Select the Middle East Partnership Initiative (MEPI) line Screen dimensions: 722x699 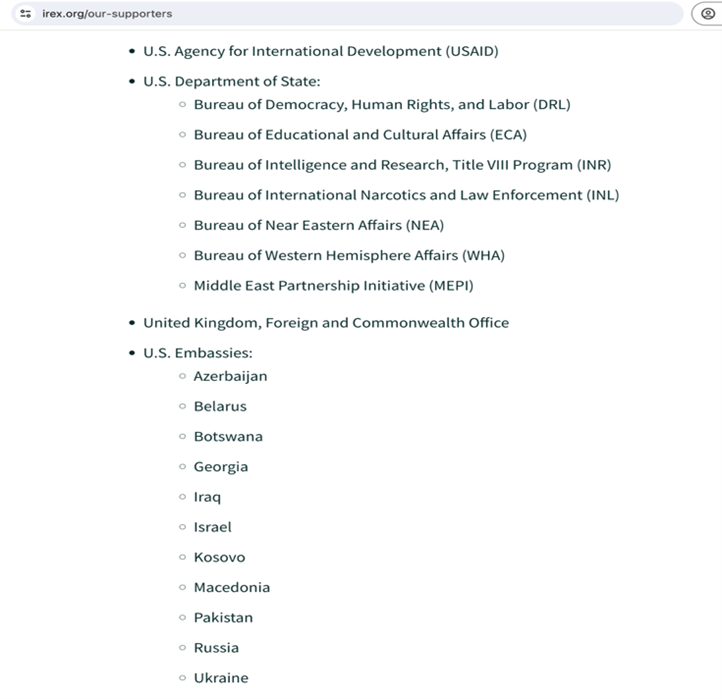(333, 285)
